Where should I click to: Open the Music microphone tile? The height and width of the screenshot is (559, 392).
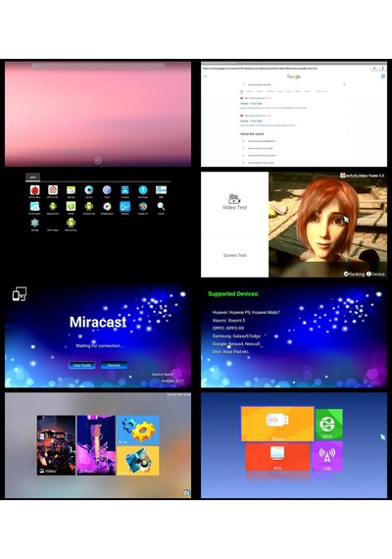tap(96, 445)
